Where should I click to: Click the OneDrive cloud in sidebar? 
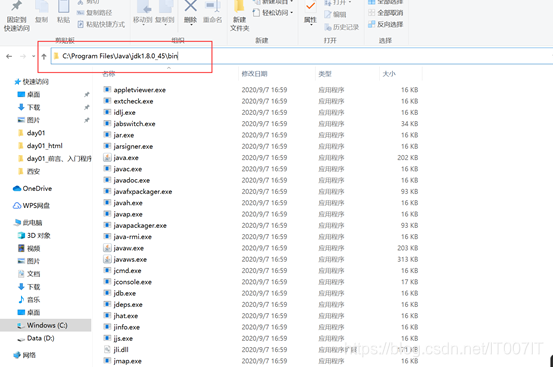coord(17,189)
